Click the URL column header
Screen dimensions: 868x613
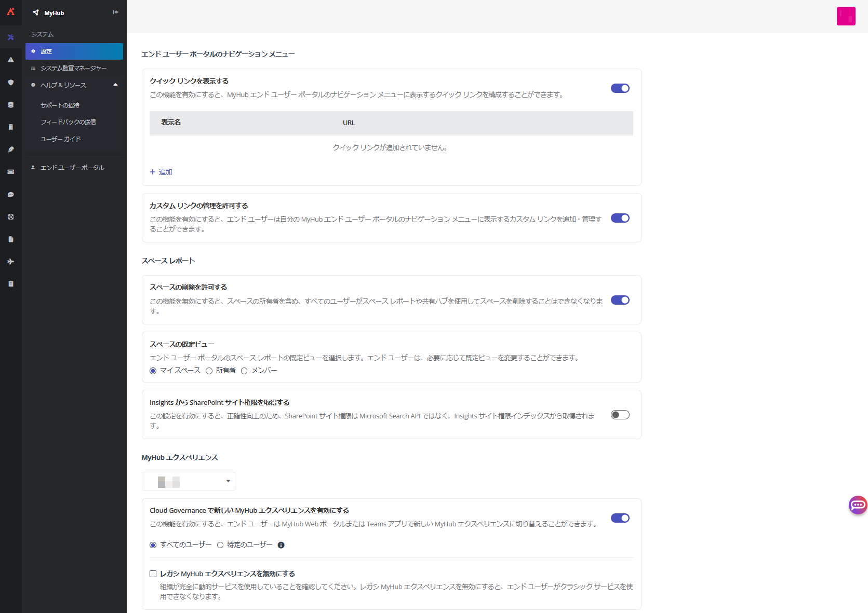tap(349, 123)
